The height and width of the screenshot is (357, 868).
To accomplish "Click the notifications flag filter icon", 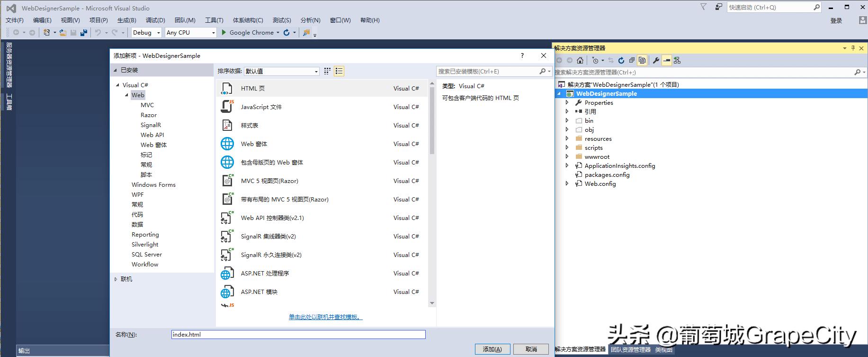I will (703, 7).
